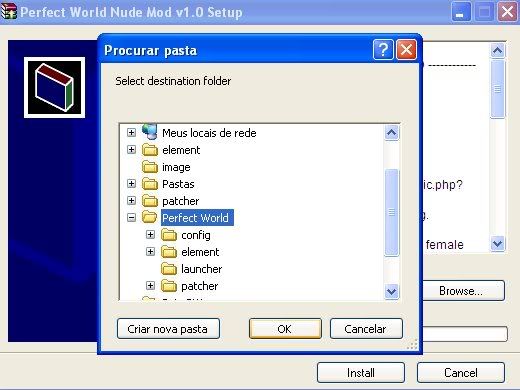Select the launcher subfolder

click(x=201, y=269)
